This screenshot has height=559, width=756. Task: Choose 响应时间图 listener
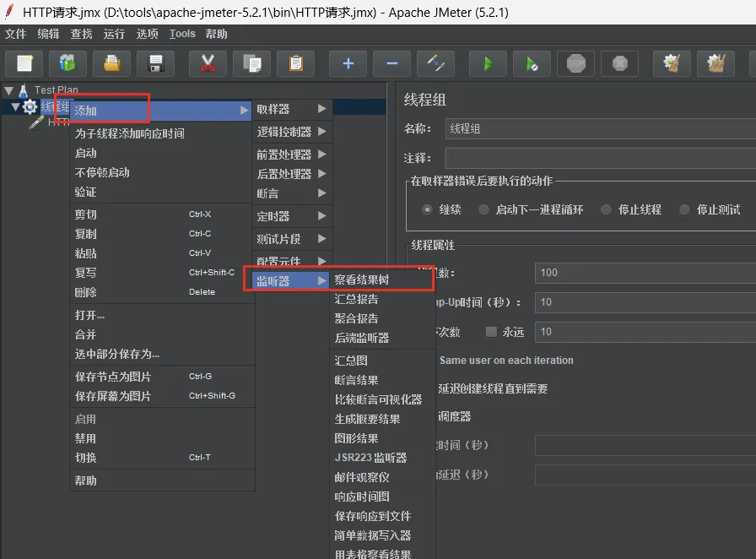pos(382,497)
